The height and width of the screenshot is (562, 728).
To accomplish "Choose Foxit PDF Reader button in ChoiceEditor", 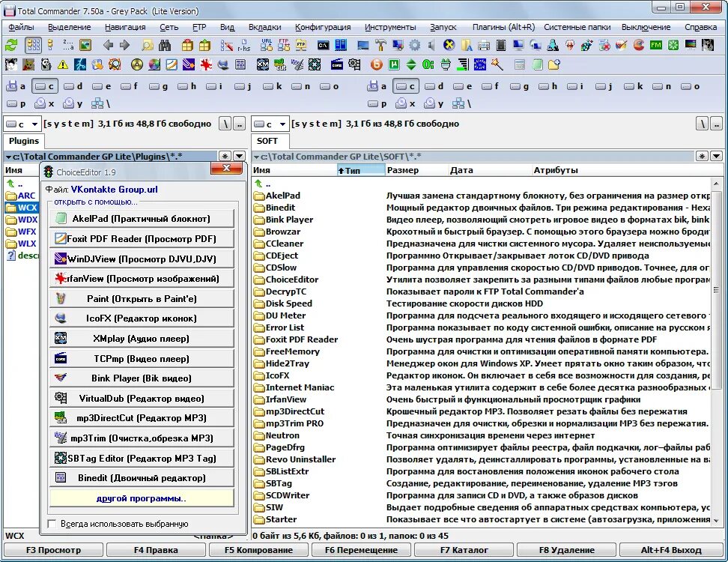I will coord(141,239).
